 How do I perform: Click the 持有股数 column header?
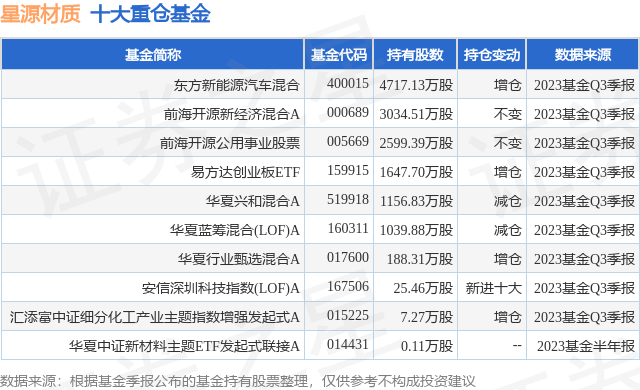coord(415,55)
